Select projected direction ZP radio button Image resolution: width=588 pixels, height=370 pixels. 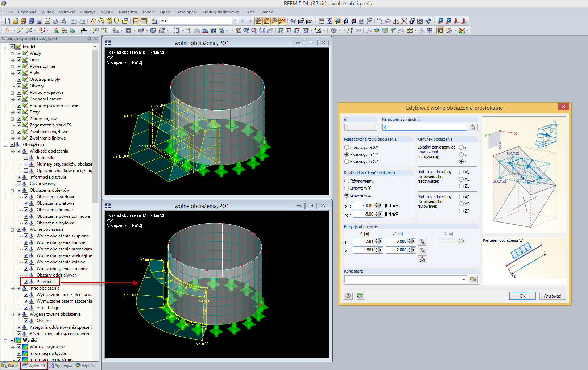point(461,211)
